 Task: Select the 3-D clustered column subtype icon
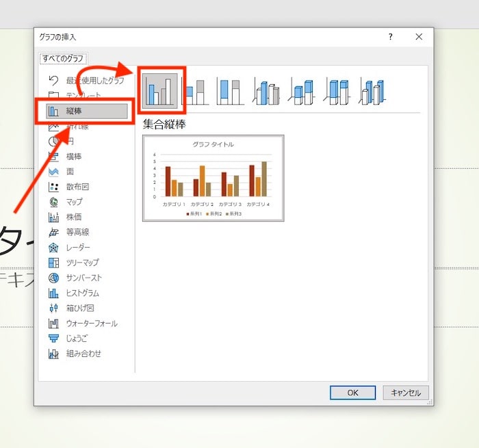click(x=266, y=91)
